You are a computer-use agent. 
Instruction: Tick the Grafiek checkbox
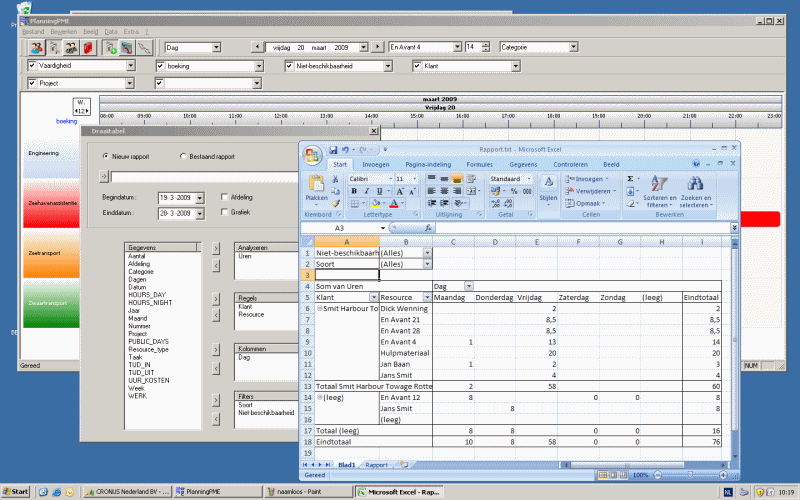(224, 212)
